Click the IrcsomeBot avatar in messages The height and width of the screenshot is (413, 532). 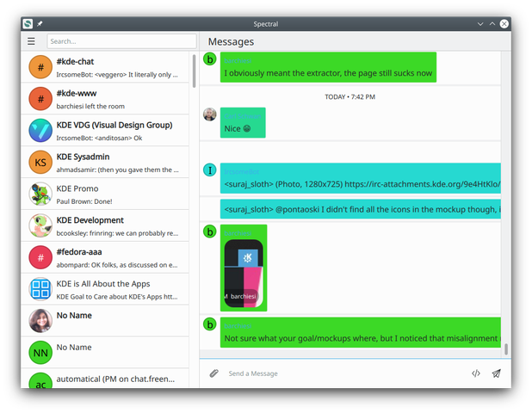(210, 170)
